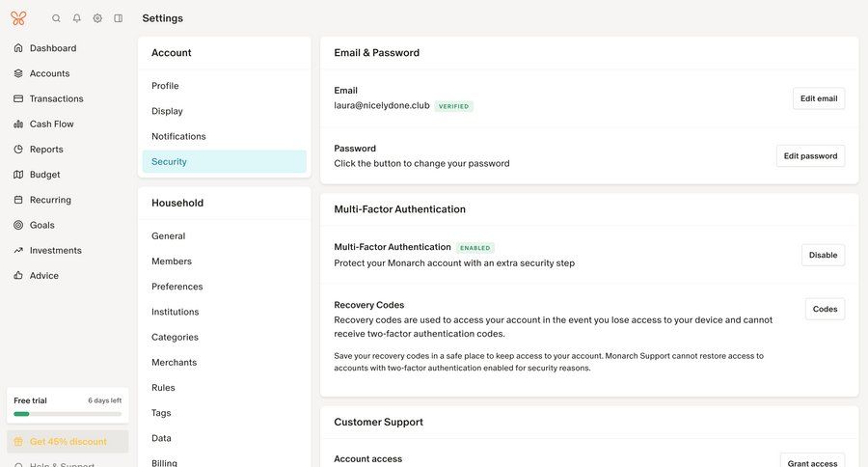
Task: Open Rules settings
Action: (x=224, y=388)
